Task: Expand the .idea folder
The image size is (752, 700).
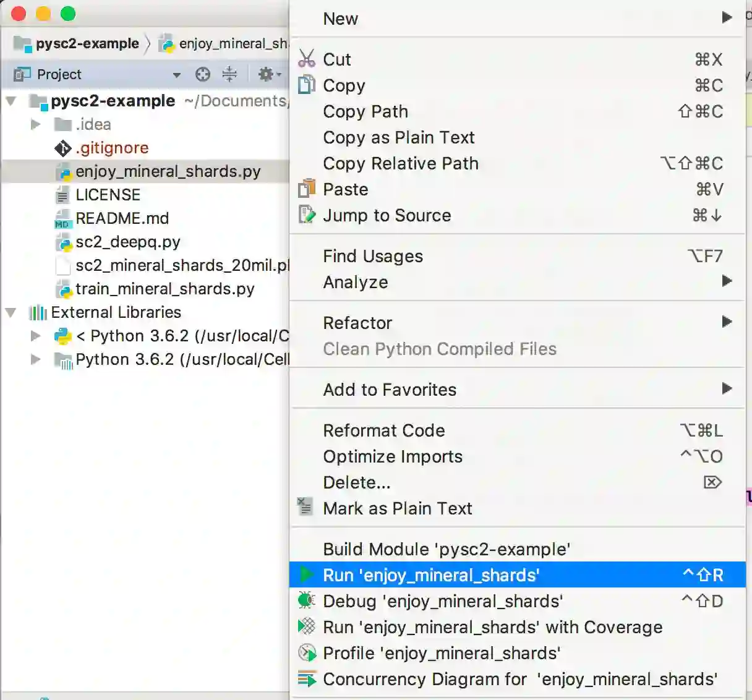Action: pos(36,124)
